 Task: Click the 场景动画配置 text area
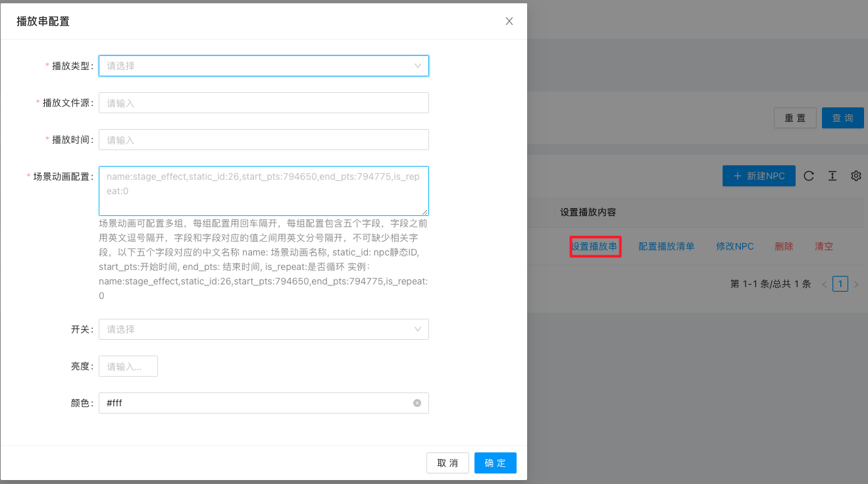pos(263,191)
